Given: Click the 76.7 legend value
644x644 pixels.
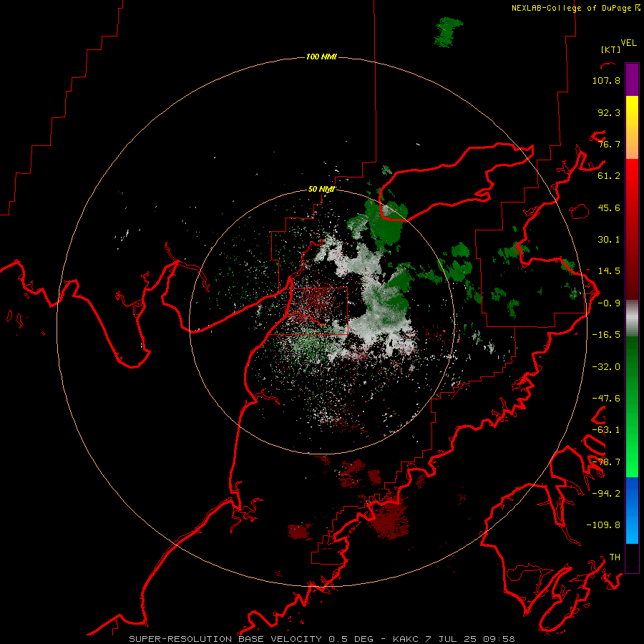Looking at the screenshot, I should [x=609, y=144].
